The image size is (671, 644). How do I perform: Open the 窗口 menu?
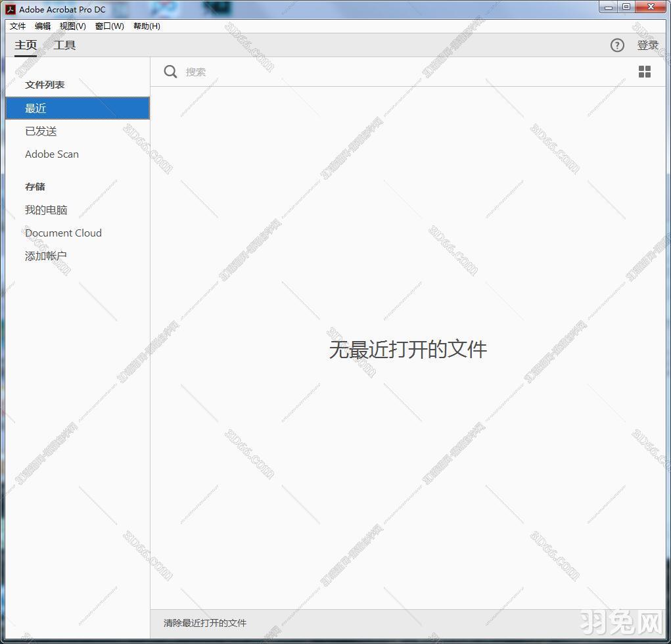[x=109, y=26]
